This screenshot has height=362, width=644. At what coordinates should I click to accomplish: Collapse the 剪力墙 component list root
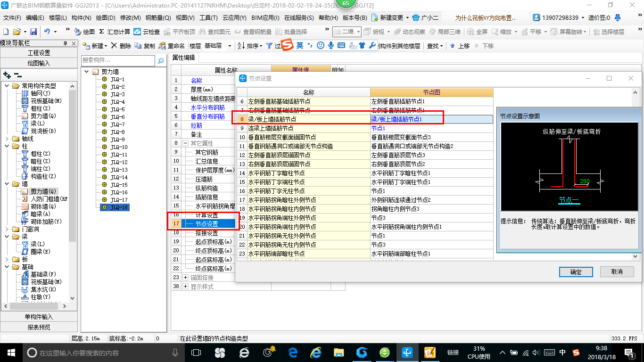[x=86, y=72]
